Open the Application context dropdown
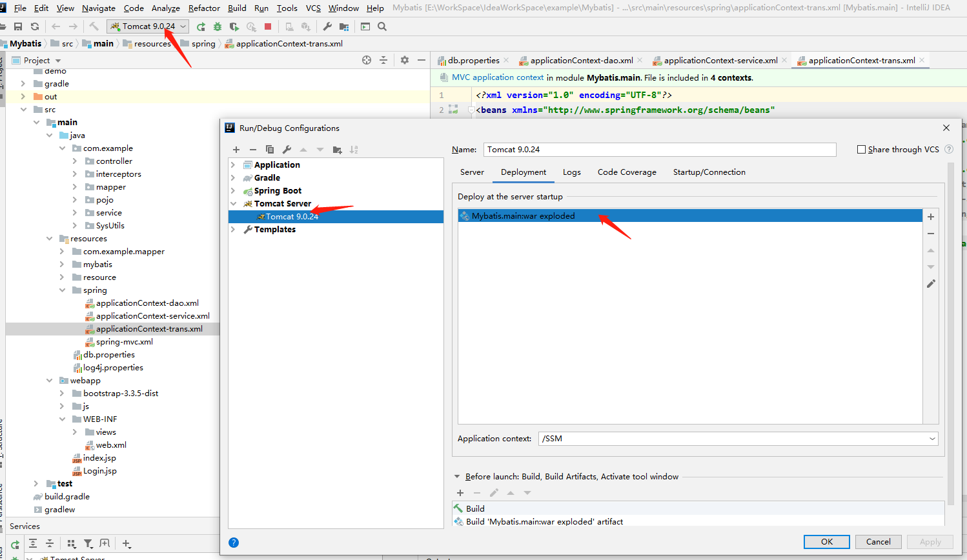The width and height of the screenshot is (967, 560). click(x=932, y=439)
